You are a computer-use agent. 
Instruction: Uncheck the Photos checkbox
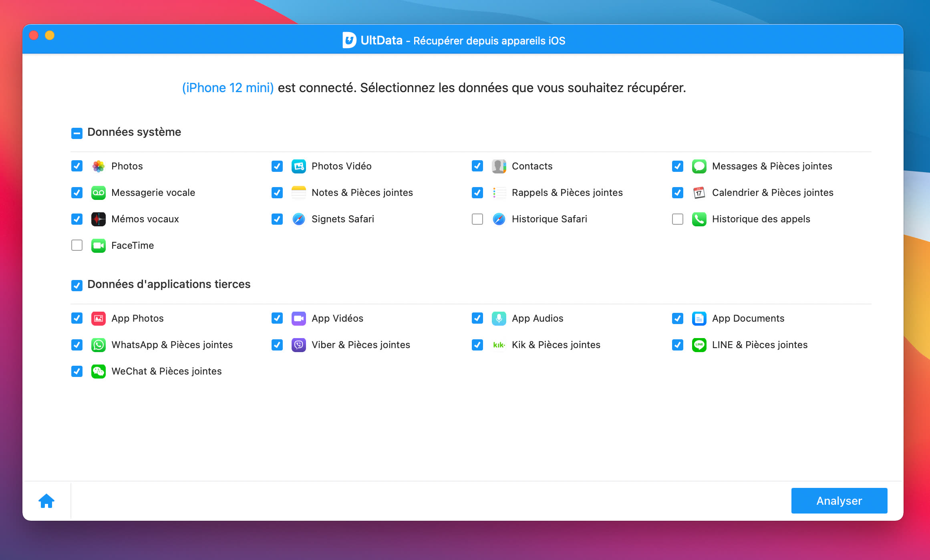point(76,166)
